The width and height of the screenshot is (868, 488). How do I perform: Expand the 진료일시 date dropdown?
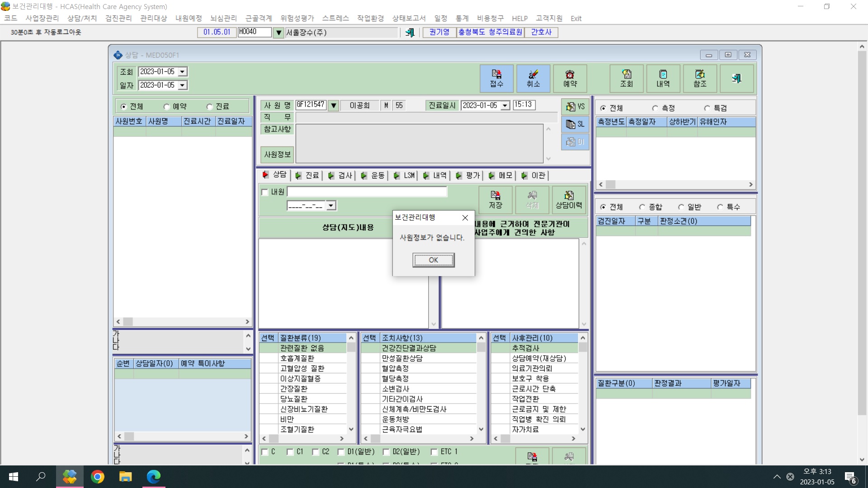click(x=505, y=106)
